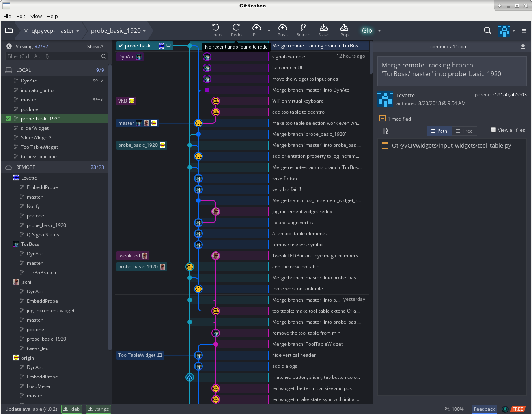The height and width of the screenshot is (414, 532).
Task: Collapse the Lcvette remote
Action: [29, 178]
